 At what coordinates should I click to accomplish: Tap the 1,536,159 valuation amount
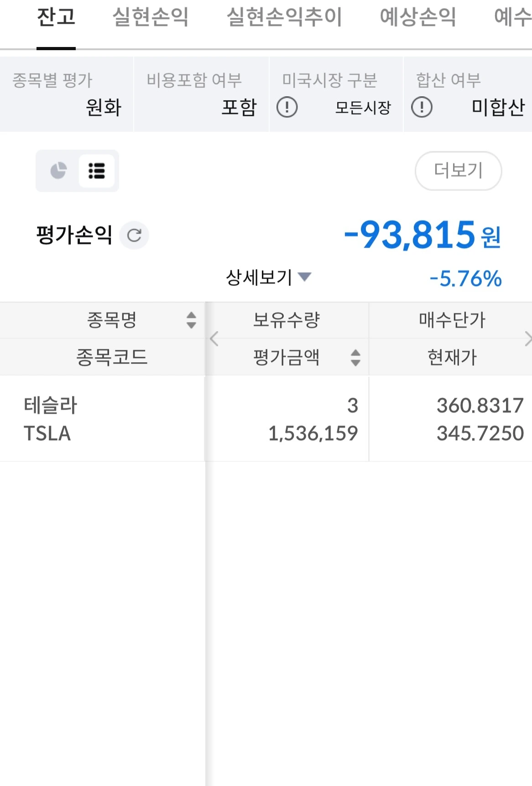313,433
